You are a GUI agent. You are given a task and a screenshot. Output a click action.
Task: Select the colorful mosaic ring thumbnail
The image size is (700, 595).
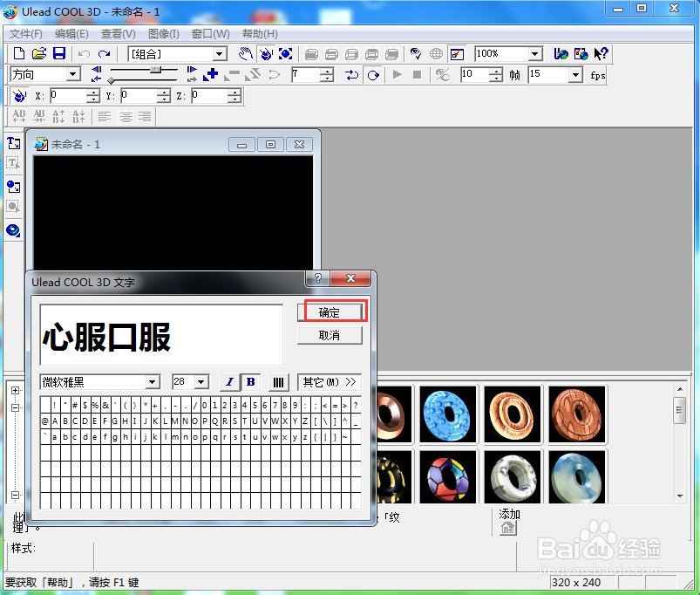pyautogui.click(x=448, y=477)
